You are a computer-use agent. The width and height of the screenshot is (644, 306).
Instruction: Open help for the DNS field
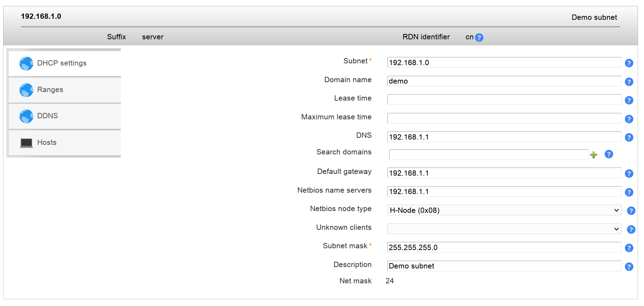(629, 137)
